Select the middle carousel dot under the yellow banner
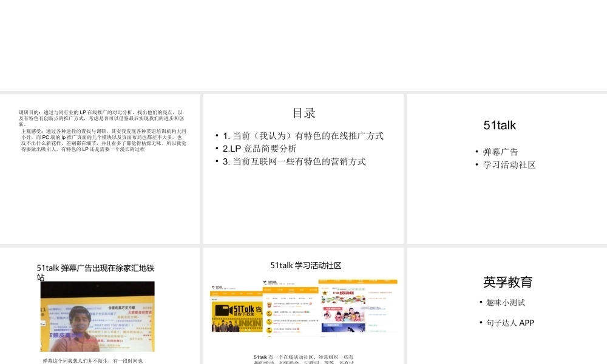This screenshot has width=607, height=364. (247, 329)
